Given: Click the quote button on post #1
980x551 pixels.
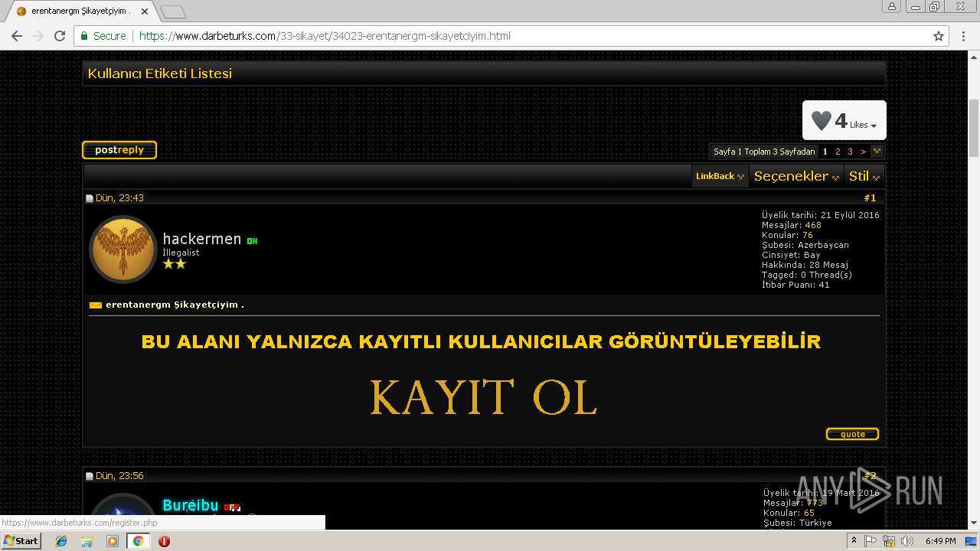Looking at the screenshot, I should 852,434.
